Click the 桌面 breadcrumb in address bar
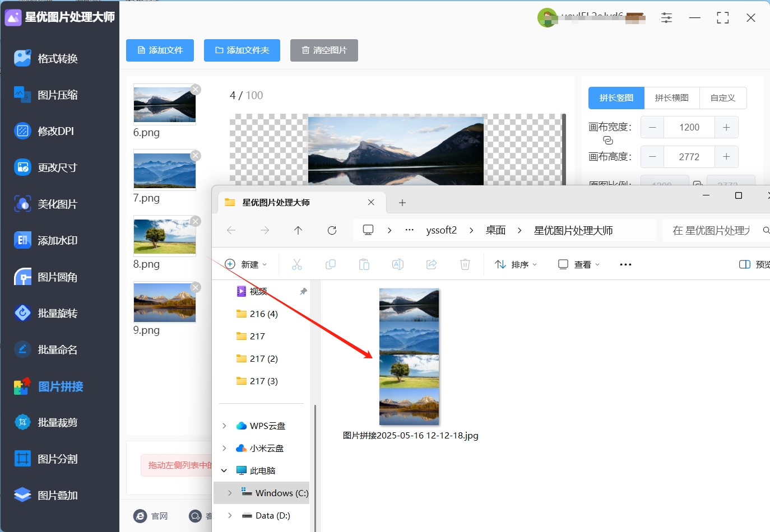Image resolution: width=770 pixels, height=532 pixels. click(496, 230)
